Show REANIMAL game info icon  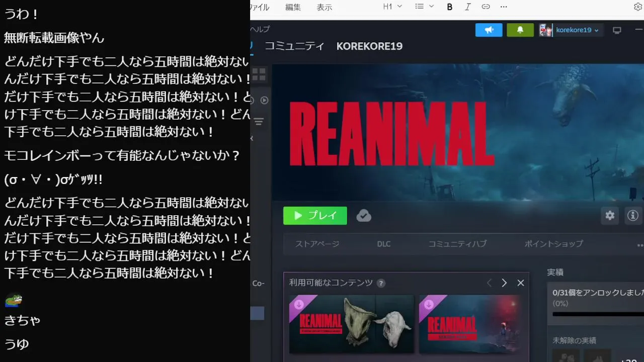tap(633, 216)
